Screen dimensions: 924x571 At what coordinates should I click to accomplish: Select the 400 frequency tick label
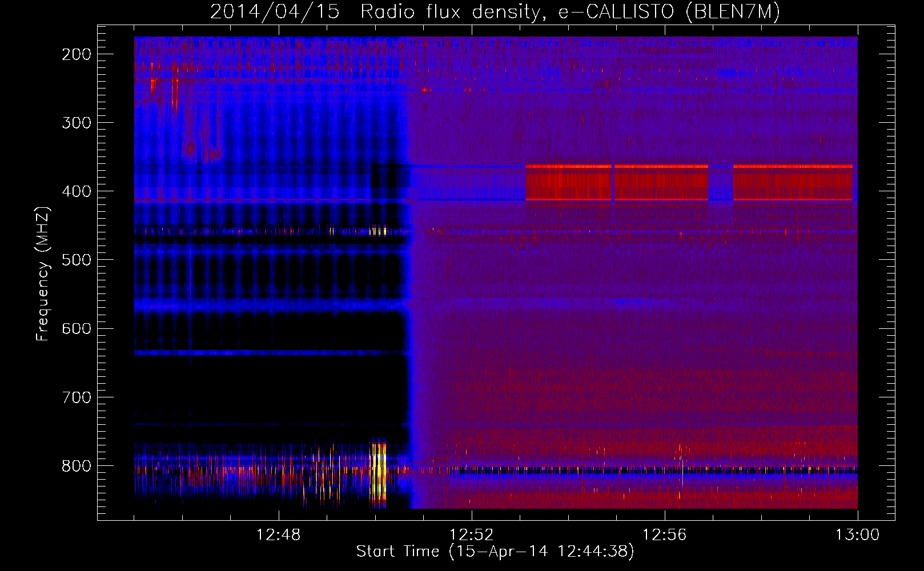(x=77, y=191)
